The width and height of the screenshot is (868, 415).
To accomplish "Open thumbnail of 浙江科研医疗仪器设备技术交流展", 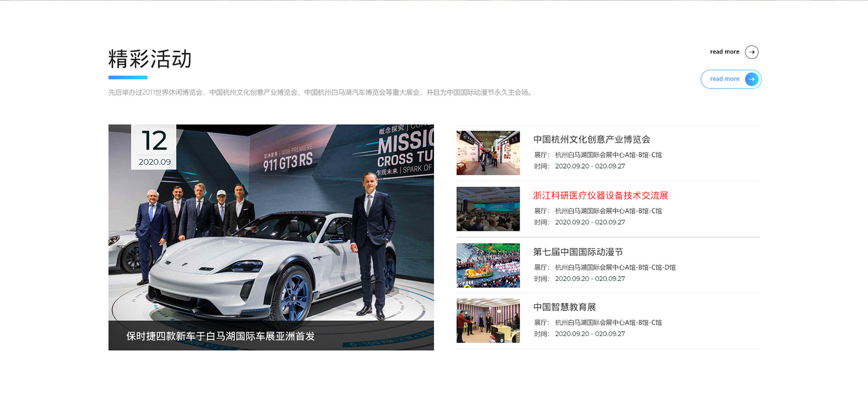I will coord(488,209).
